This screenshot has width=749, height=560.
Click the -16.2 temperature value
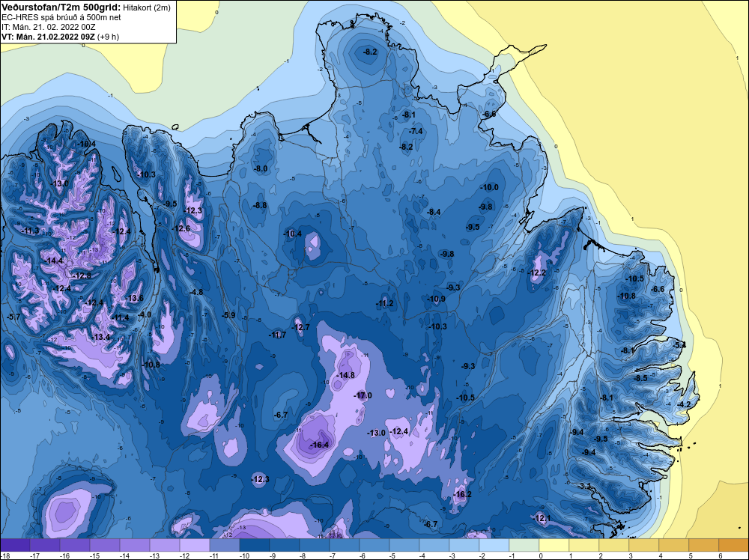[x=462, y=494]
